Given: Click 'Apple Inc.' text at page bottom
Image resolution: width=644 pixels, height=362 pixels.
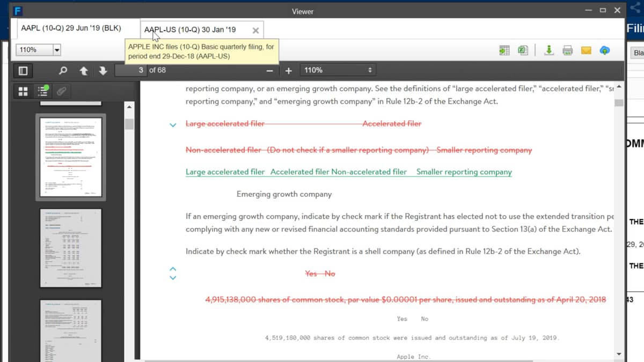Looking at the screenshot, I should (413, 357).
